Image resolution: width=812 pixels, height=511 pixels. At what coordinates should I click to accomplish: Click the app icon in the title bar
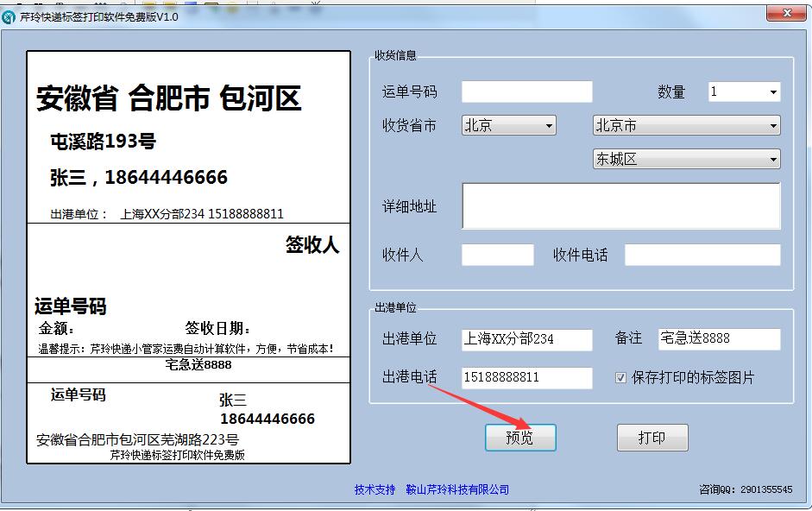coord(9,17)
